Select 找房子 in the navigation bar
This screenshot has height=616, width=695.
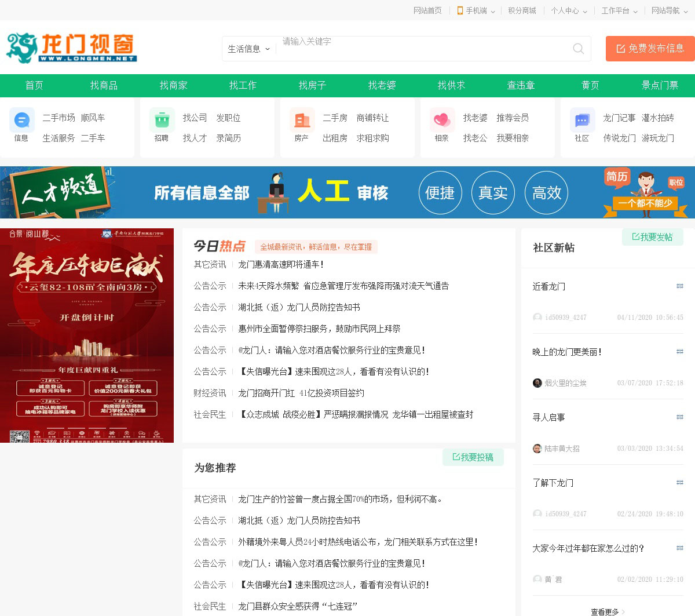pos(312,85)
